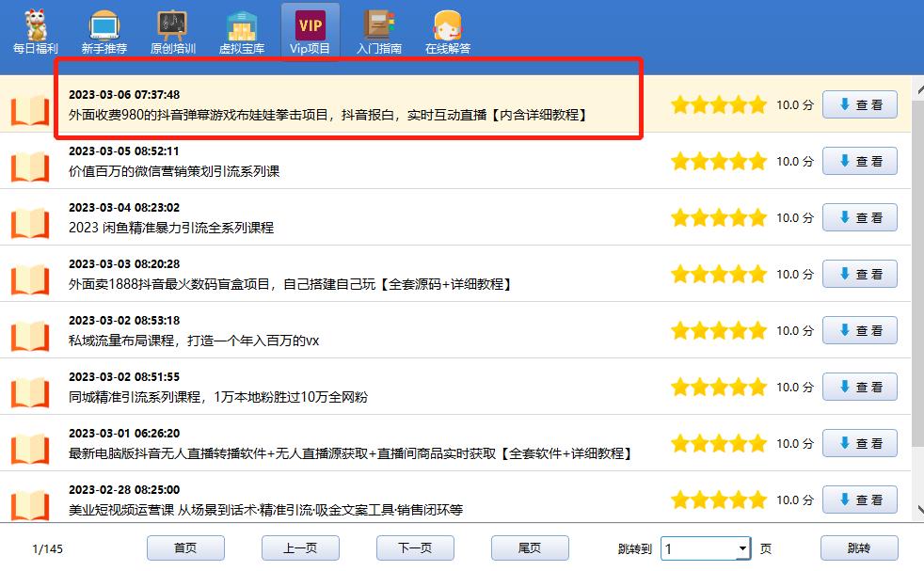This screenshot has width=924, height=571.
Task: Click book icon of 数码盲盒项目 row
Action: click(30, 279)
